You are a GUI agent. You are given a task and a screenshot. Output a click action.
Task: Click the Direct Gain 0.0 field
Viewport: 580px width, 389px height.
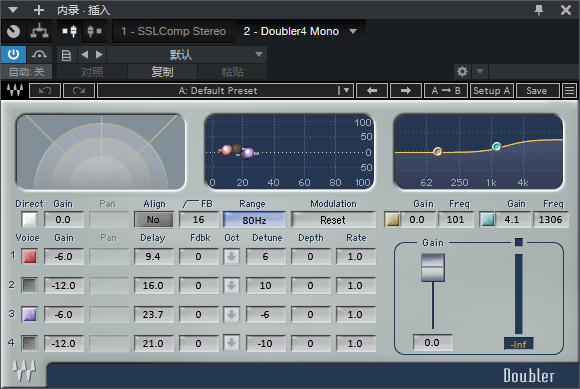[x=64, y=220]
